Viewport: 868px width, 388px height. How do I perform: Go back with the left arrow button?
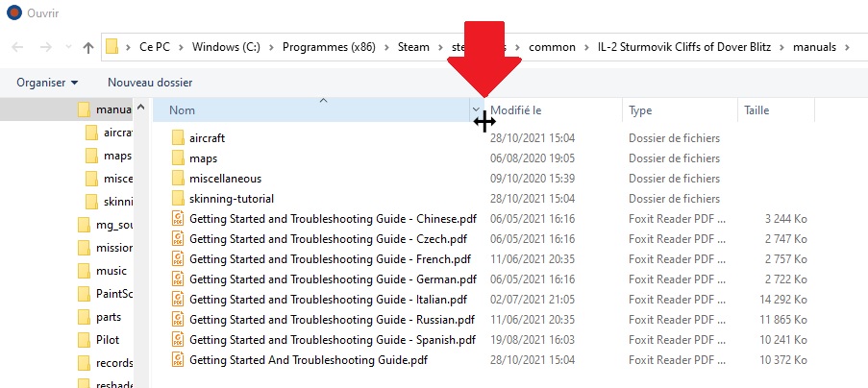click(x=17, y=47)
